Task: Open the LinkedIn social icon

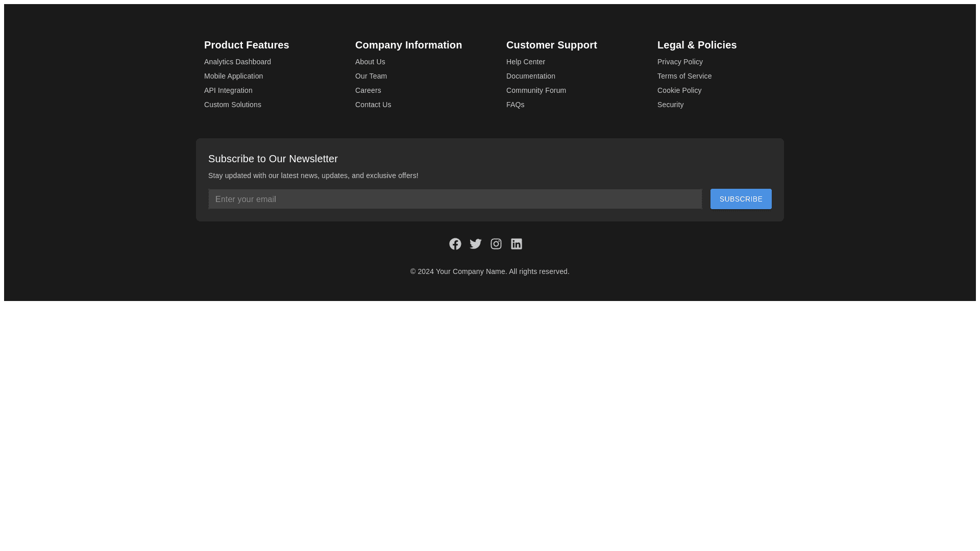Action: (516, 244)
